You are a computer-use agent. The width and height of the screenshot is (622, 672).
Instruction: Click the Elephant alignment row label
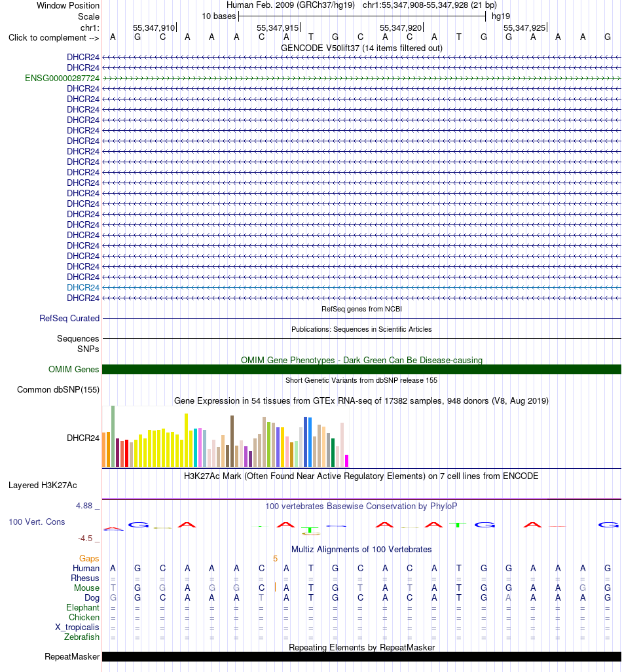[82, 608]
